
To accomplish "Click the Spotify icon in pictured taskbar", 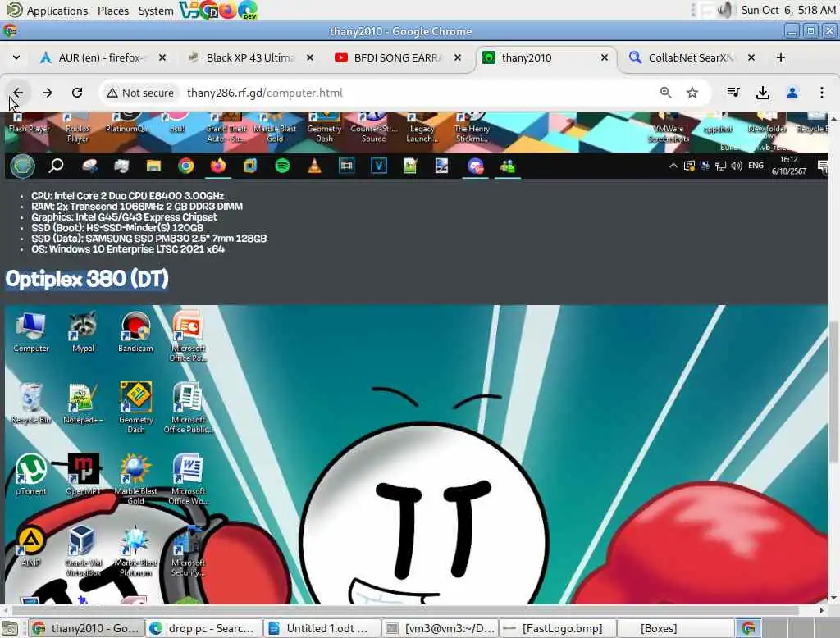I will [282, 166].
